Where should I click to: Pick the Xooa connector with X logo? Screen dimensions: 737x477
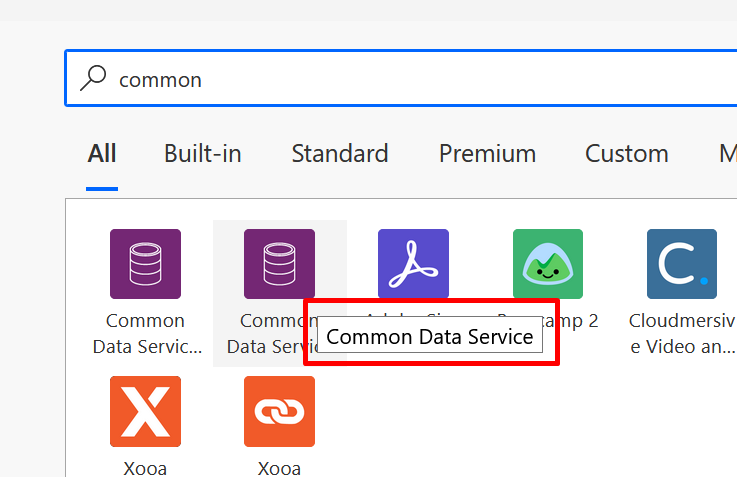click(145, 411)
